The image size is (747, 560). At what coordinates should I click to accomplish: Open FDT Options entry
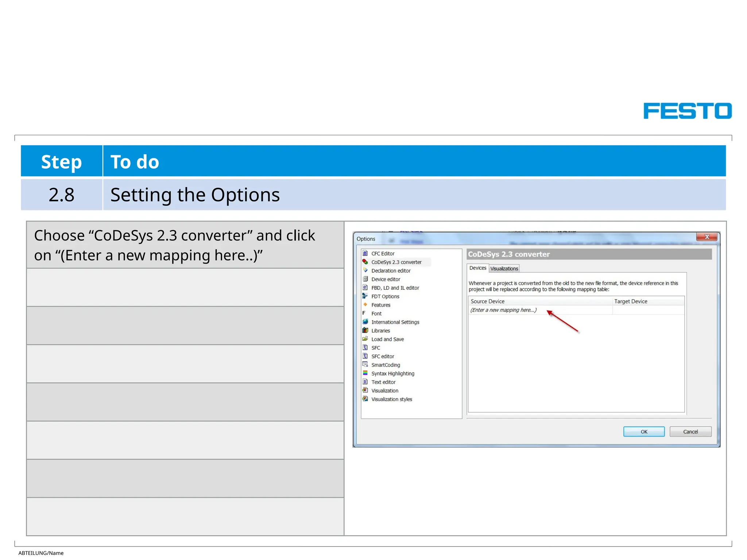[x=385, y=296]
